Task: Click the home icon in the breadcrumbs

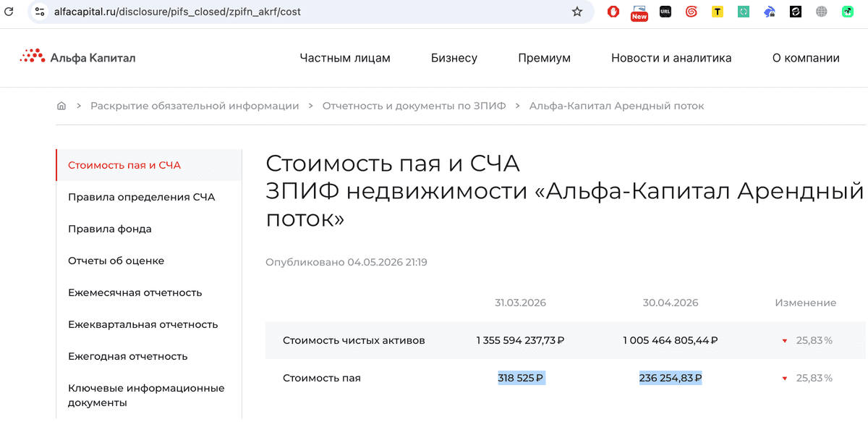Action: [x=61, y=106]
